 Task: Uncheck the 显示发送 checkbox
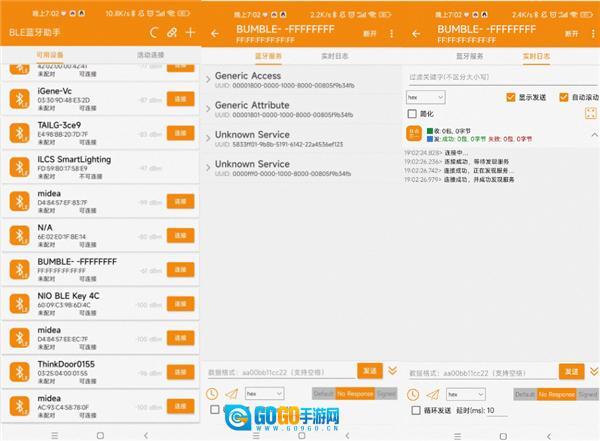513,97
